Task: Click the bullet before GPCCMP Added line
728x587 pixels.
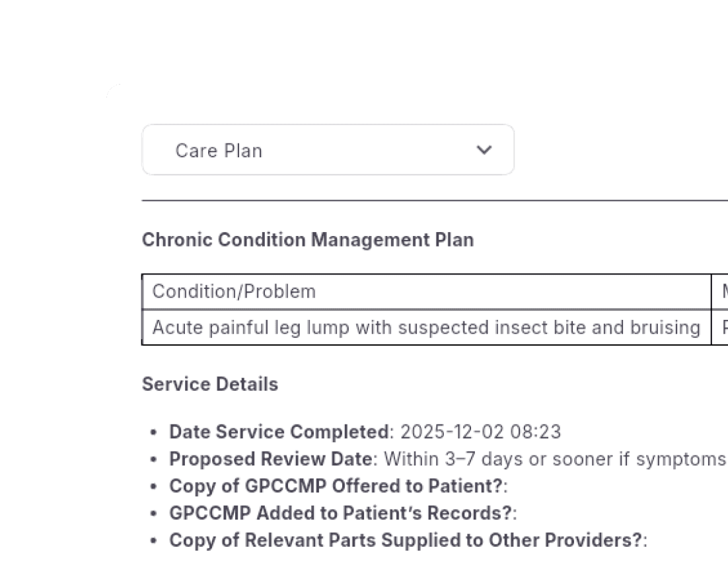Action: coord(153,514)
